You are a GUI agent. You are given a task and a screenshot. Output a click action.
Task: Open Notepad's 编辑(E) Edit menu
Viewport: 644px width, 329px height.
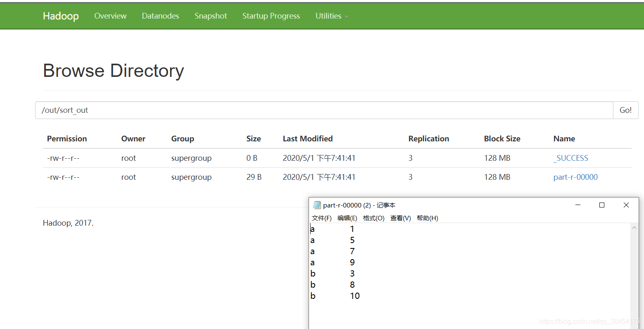pyautogui.click(x=347, y=218)
